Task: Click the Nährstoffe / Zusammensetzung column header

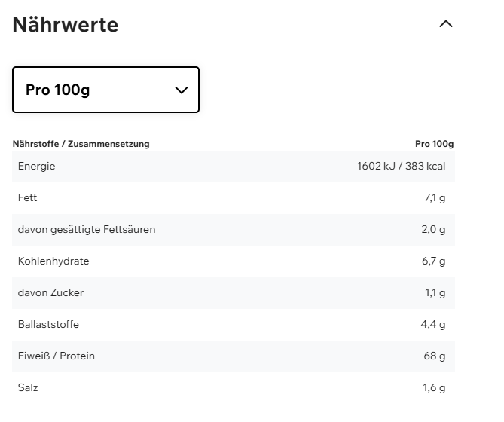Action: [x=81, y=144]
